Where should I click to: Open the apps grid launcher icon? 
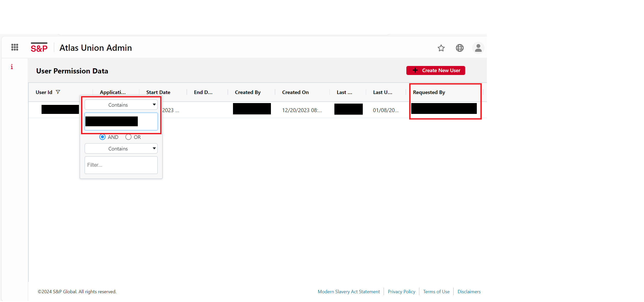(15, 47)
